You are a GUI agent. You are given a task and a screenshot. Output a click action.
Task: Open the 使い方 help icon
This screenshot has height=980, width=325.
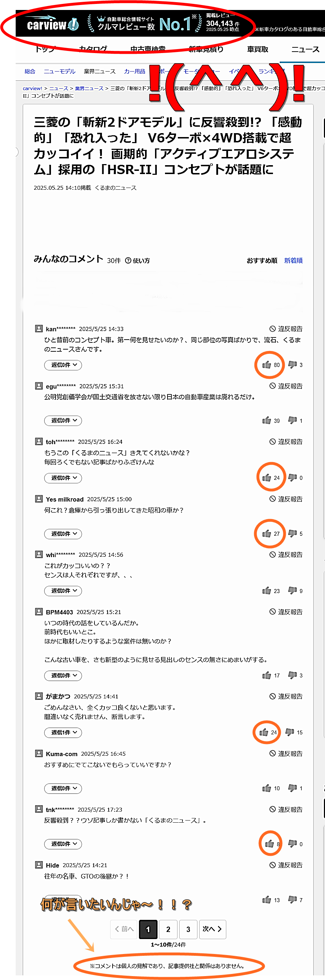pyautogui.click(x=128, y=261)
